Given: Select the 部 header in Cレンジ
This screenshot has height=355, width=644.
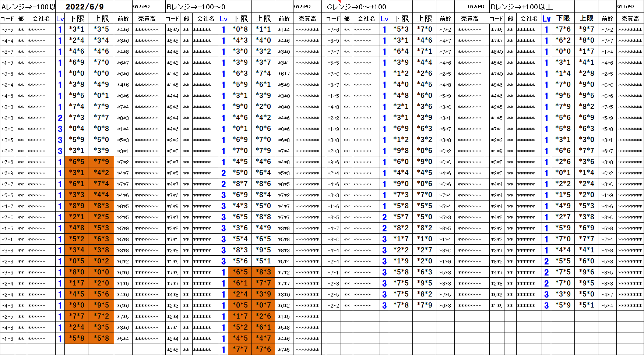Looking at the screenshot, I should (347, 18).
